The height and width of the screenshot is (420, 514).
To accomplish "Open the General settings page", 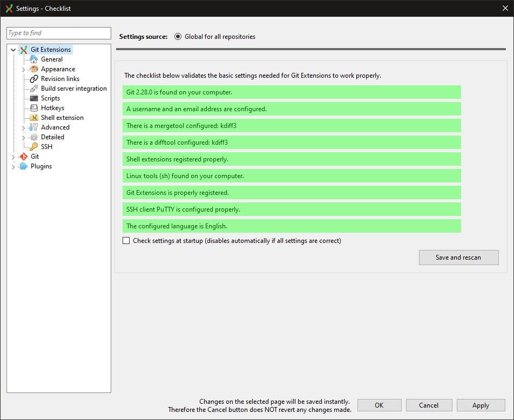I will (x=52, y=59).
